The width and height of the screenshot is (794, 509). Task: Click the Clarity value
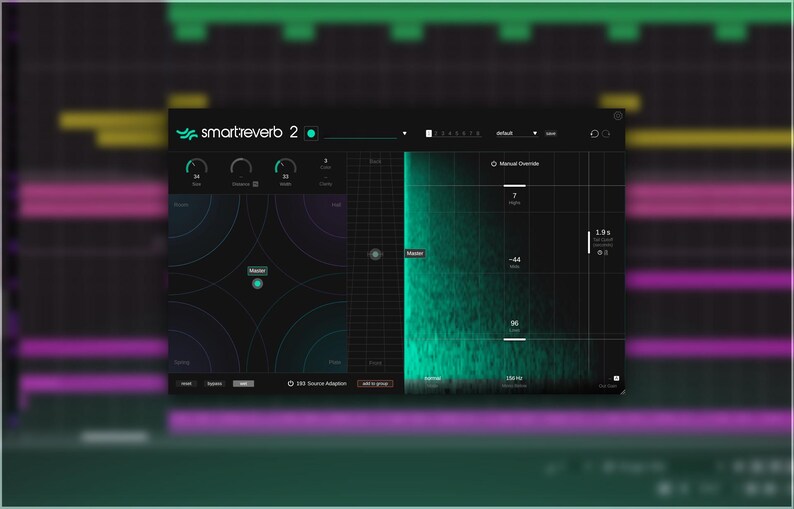pos(326,178)
